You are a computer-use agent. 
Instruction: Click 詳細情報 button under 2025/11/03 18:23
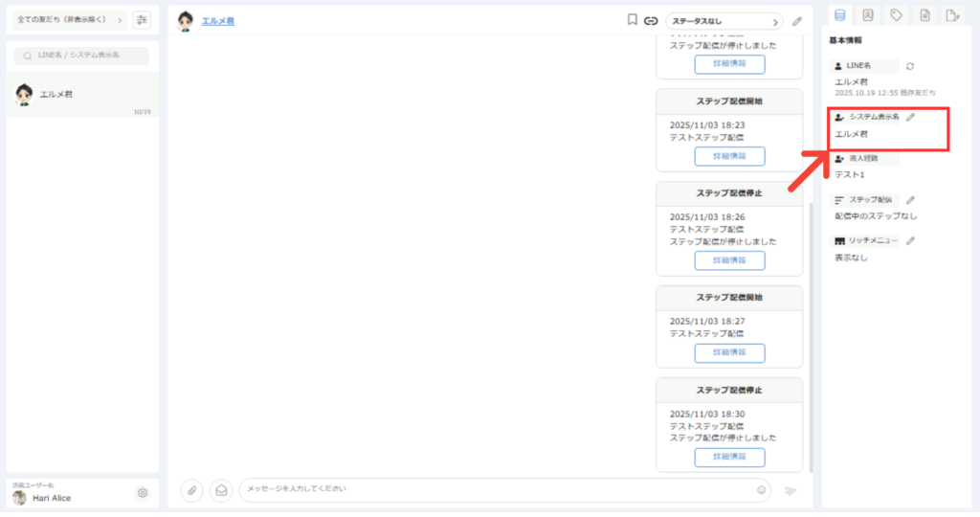pyautogui.click(x=729, y=155)
